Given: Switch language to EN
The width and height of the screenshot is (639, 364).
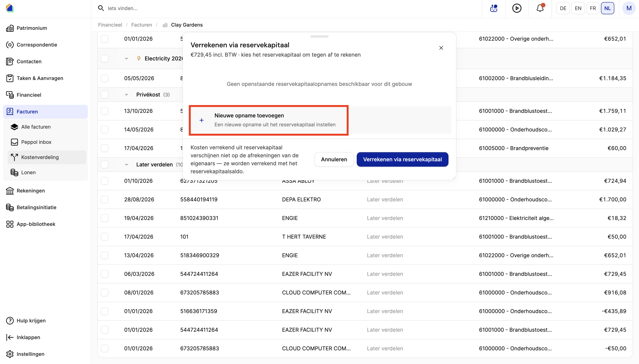Looking at the screenshot, I should tap(578, 8).
